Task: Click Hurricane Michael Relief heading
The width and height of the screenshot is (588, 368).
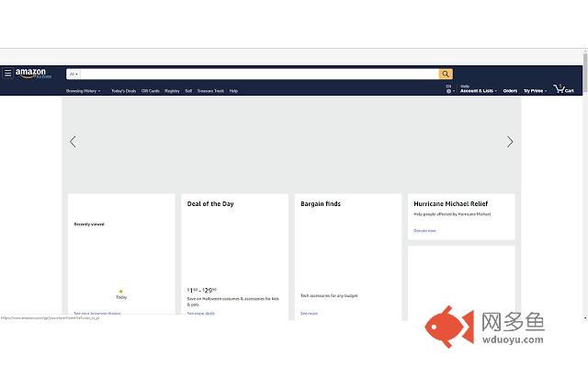Action: 451,204
